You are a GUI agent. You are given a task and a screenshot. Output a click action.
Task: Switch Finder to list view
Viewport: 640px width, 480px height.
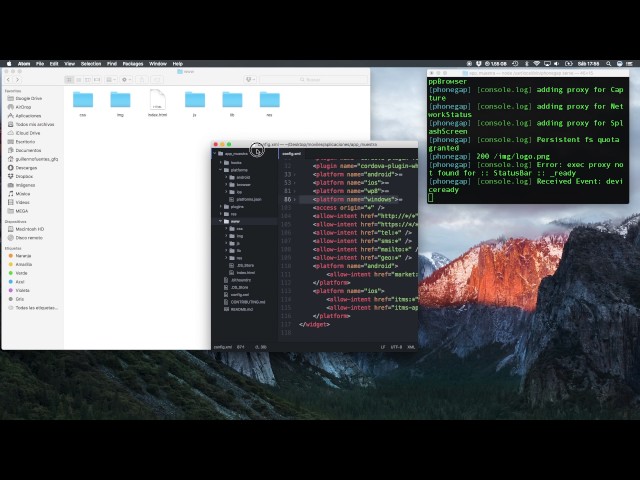point(78,80)
